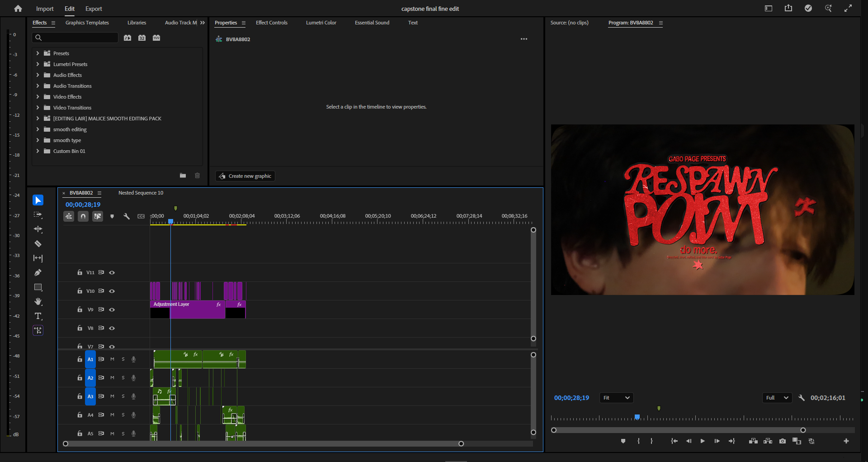
Task: Click timeline horizontal zoom scrollbar
Action: tap(263, 444)
